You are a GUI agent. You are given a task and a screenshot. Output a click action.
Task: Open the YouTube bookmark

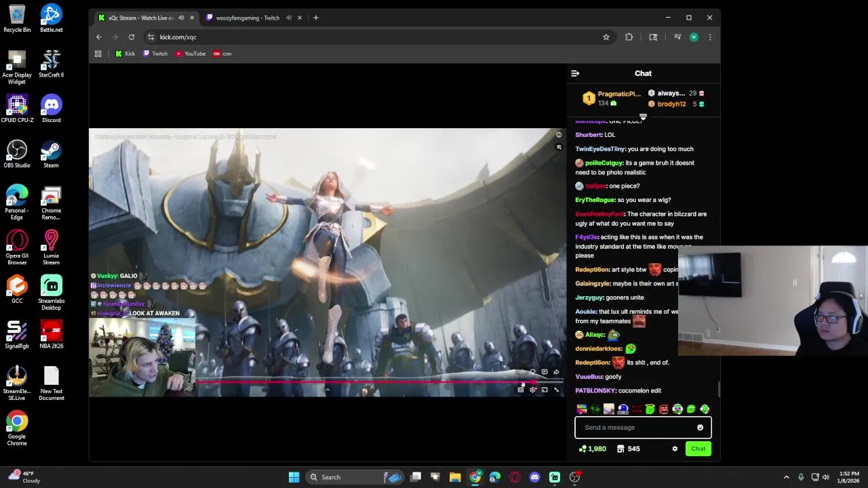click(191, 54)
